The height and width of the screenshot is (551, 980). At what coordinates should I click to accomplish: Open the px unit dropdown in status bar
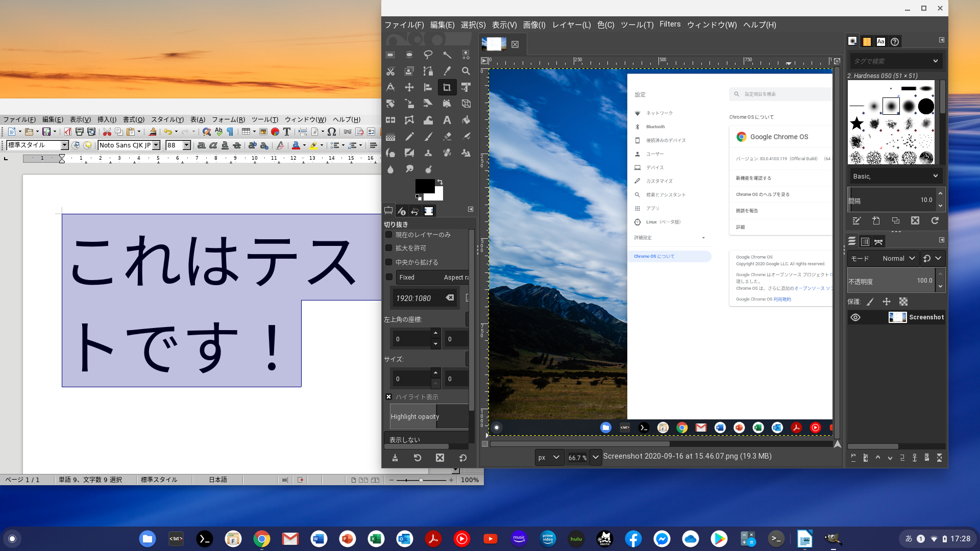(x=549, y=458)
